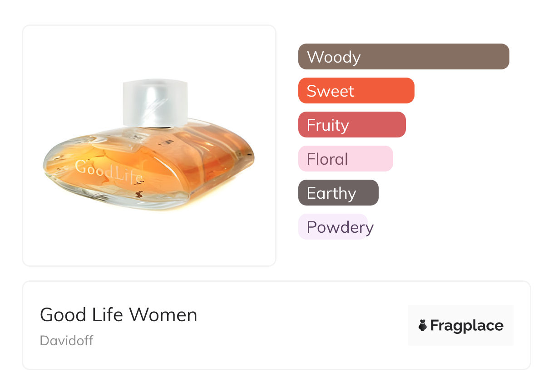Screen dimensions: 553x392
Task: Click the Fruity label text
Action: click(x=328, y=125)
